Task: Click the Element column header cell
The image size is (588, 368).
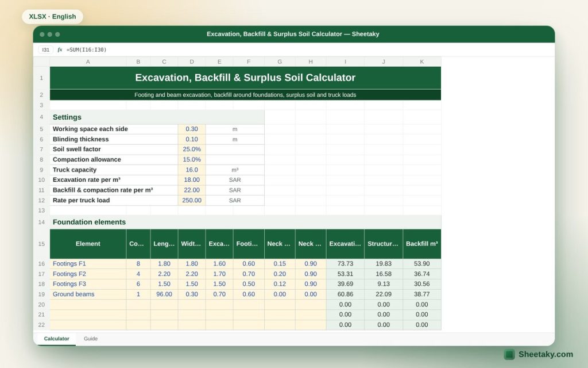Action: coord(88,244)
